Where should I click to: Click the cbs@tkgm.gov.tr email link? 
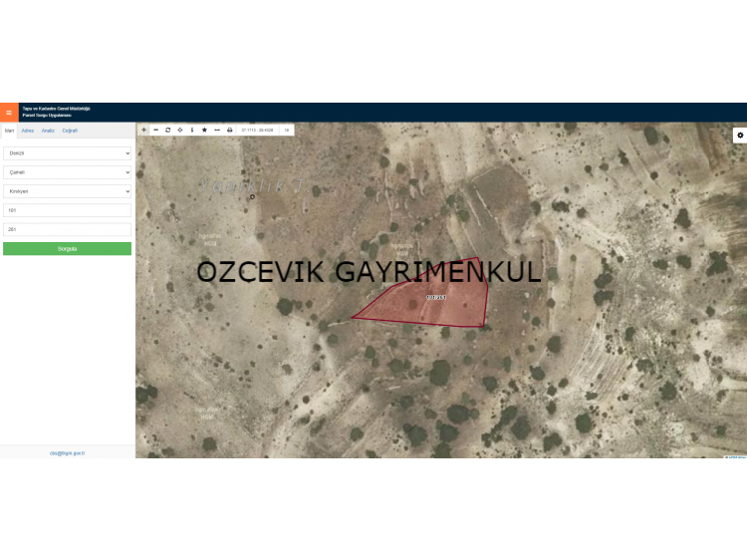point(67,452)
